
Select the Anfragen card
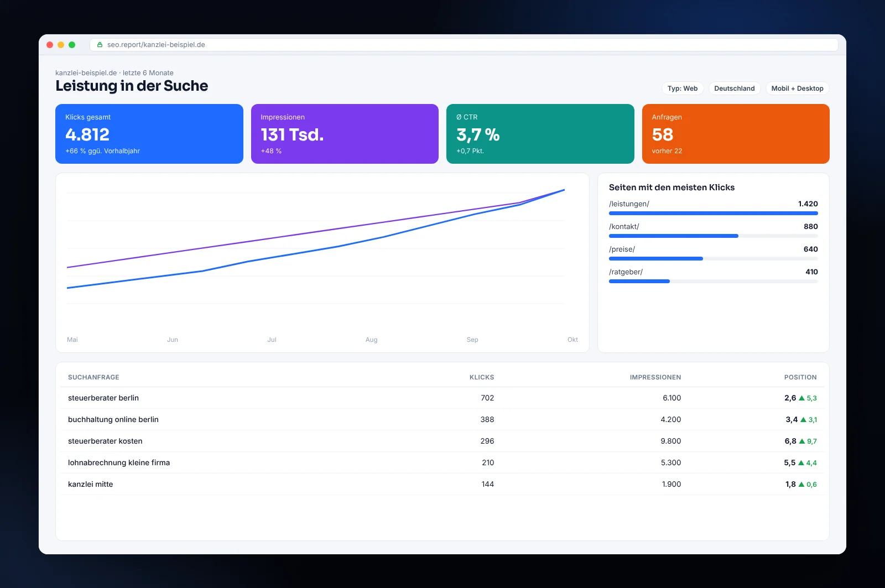[736, 134]
